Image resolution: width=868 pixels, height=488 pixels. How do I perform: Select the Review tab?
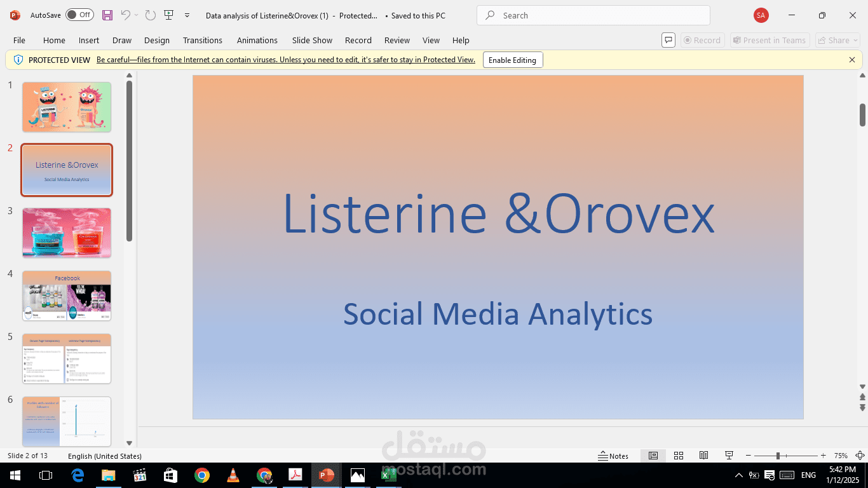click(x=397, y=40)
